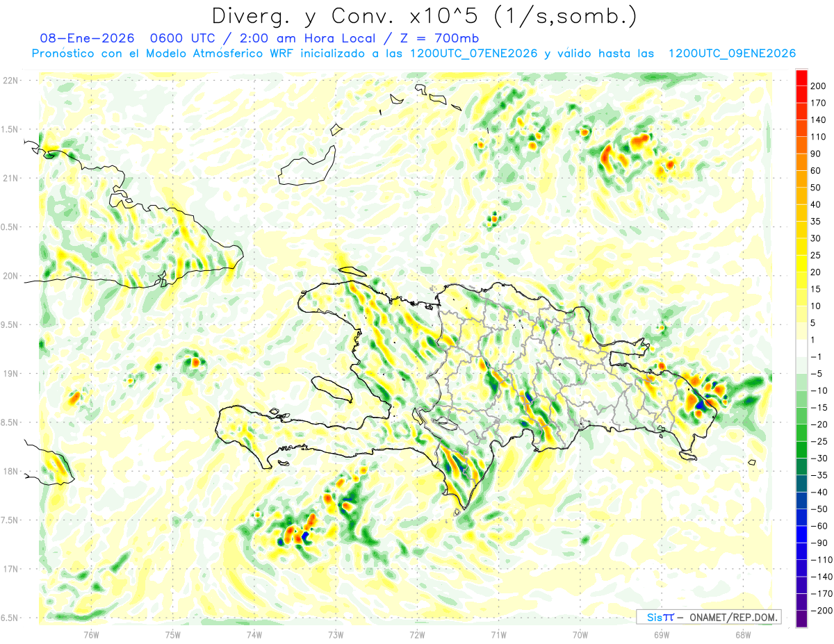Screen dimensions: 834x644
Task: Click the '-140' value on the color scale
Action: [x=822, y=577]
